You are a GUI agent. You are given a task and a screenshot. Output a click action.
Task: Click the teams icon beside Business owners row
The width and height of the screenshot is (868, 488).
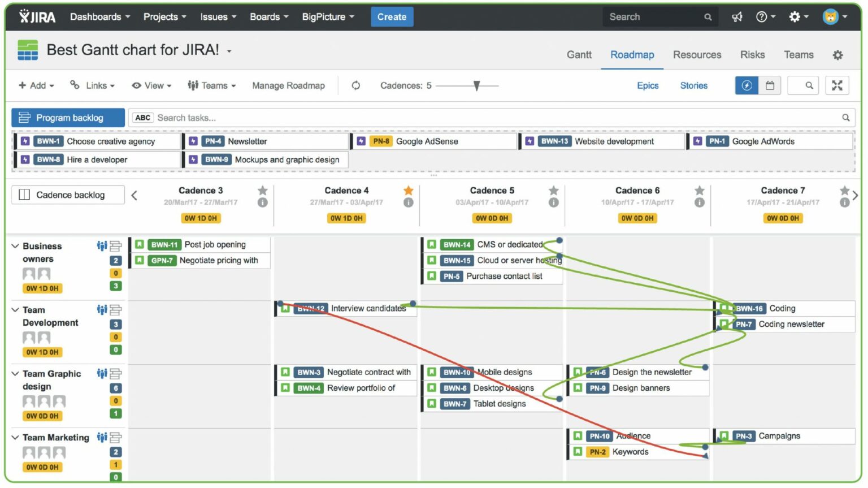click(101, 245)
